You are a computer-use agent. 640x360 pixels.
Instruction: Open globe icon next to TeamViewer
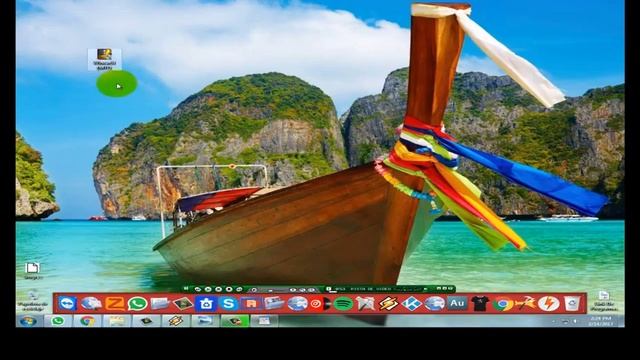point(91,303)
